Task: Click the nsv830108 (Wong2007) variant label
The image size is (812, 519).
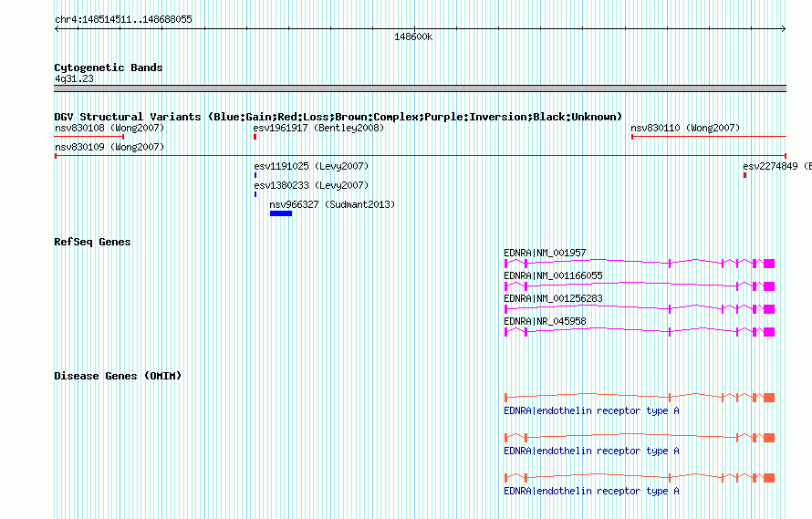Action: [109, 128]
